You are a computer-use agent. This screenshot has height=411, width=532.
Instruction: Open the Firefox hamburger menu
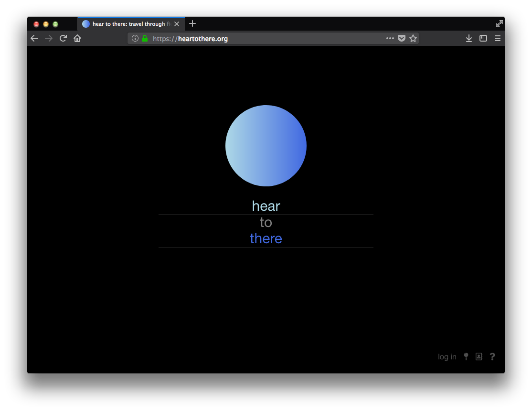coord(498,38)
